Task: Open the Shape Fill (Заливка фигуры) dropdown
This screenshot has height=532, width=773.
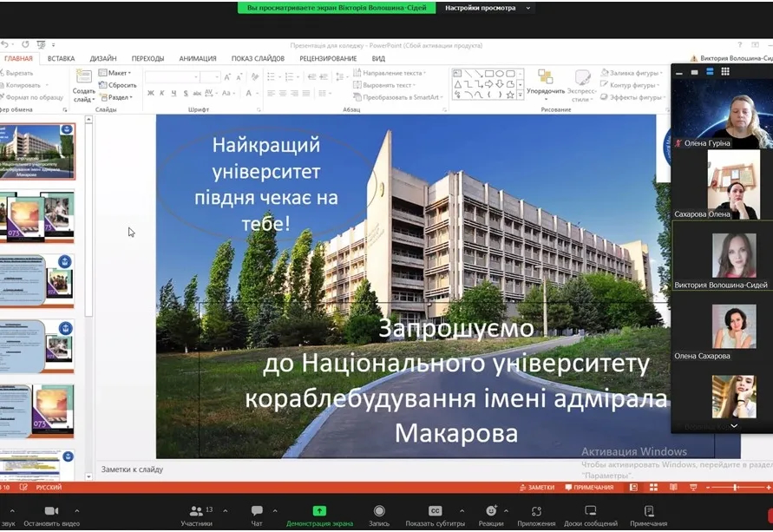Action: tap(631, 73)
